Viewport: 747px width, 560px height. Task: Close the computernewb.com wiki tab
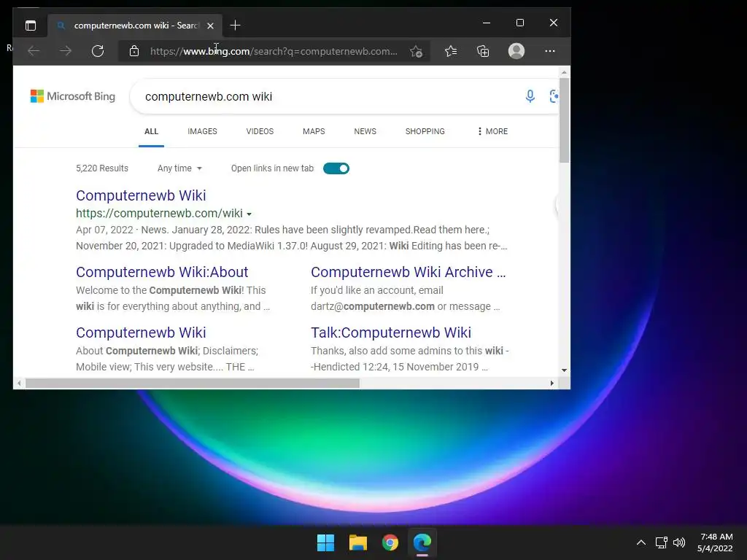coord(210,26)
